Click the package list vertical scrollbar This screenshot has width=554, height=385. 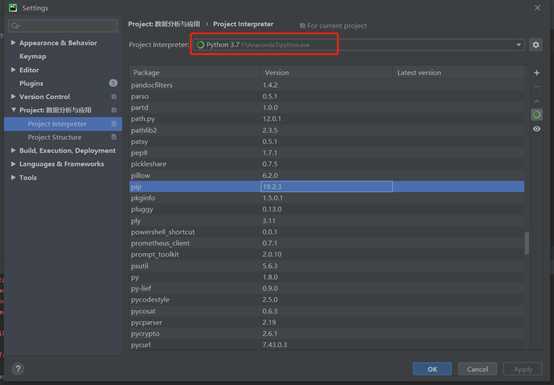pyautogui.click(x=527, y=243)
